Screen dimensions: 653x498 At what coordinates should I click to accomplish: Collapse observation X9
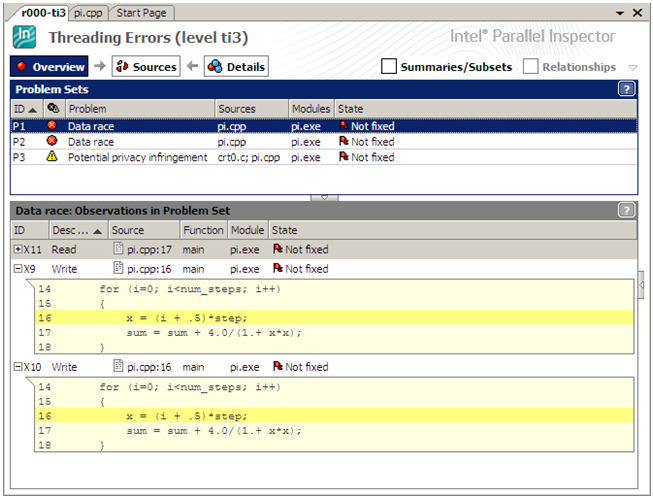(x=18, y=269)
